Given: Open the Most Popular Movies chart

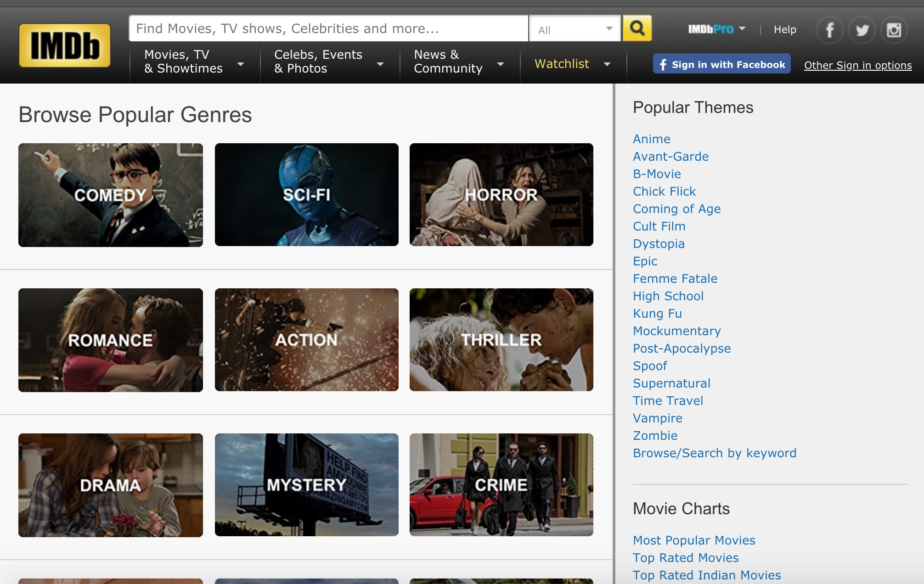Looking at the screenshot, I should (x=694, y=540).
